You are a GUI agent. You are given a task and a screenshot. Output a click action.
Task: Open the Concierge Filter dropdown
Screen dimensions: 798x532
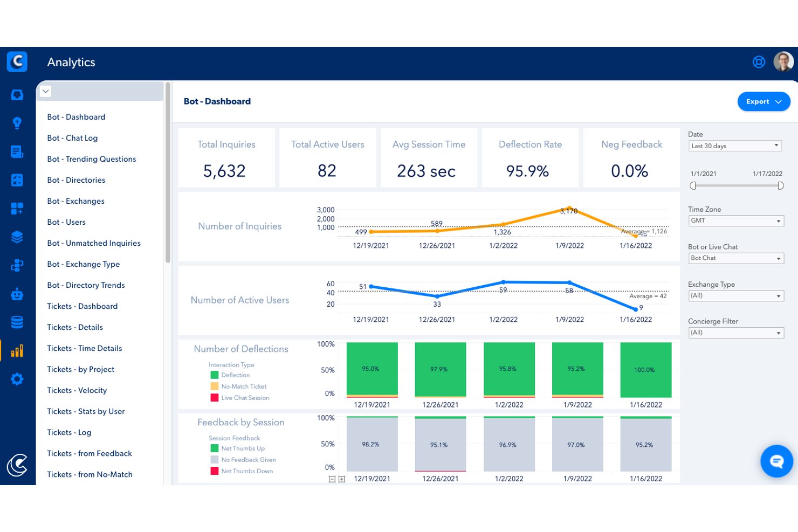click(735, 333)
